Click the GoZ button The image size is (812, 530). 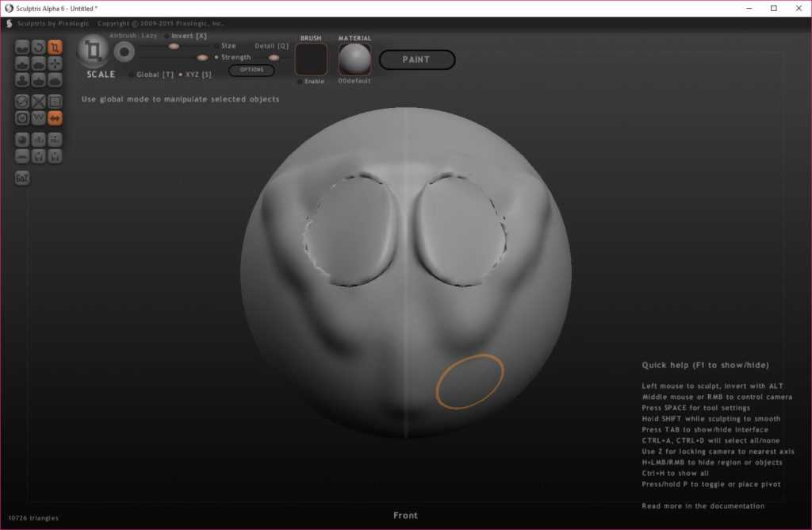(x=21, y=179)
